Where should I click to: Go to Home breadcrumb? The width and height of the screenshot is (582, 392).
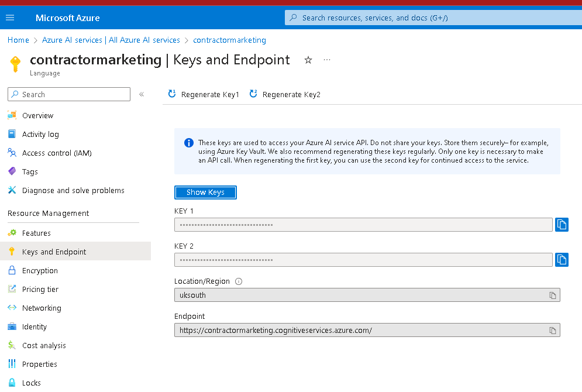click(x=18, y=40)
